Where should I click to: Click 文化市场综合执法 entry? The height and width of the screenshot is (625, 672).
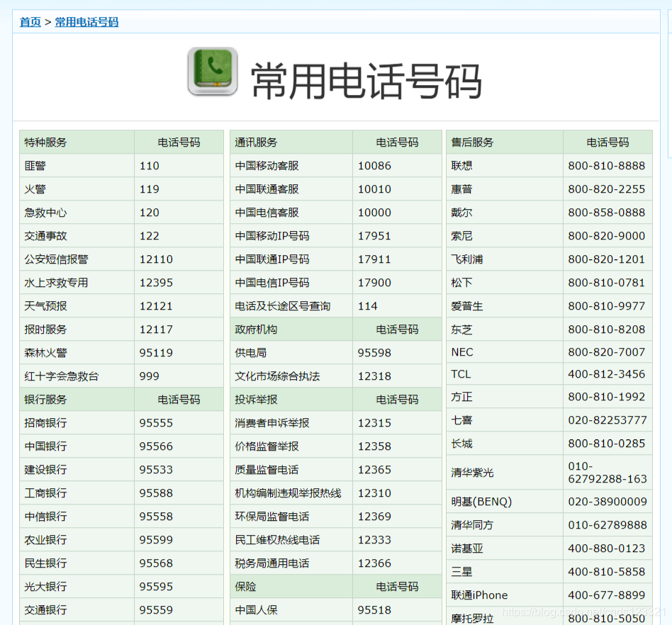point(277,376)
